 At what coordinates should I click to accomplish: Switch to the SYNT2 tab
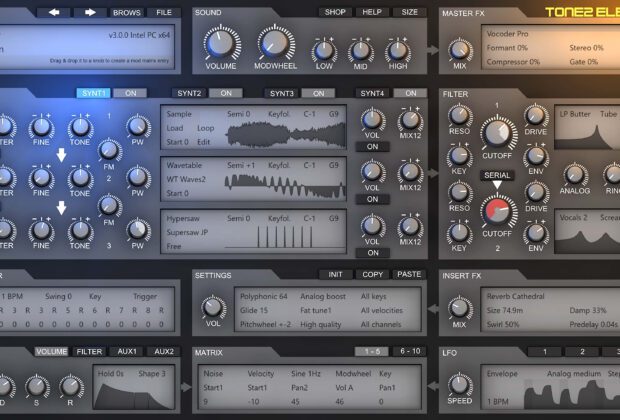189,93
